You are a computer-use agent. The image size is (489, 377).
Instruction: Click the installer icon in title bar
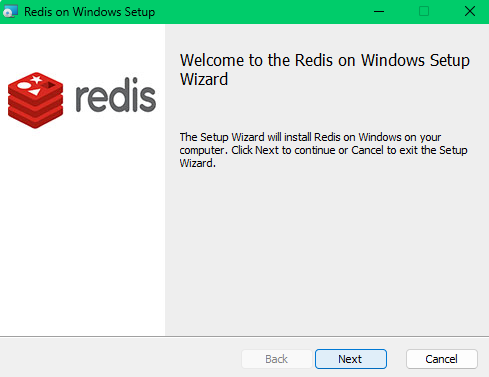[10, 12]
